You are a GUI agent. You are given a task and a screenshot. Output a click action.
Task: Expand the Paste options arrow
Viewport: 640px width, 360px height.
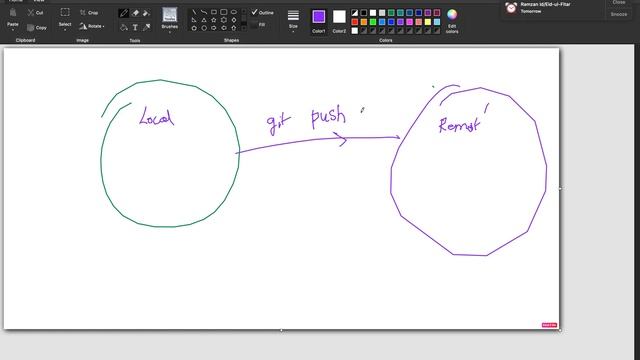(x=13, y=30)
